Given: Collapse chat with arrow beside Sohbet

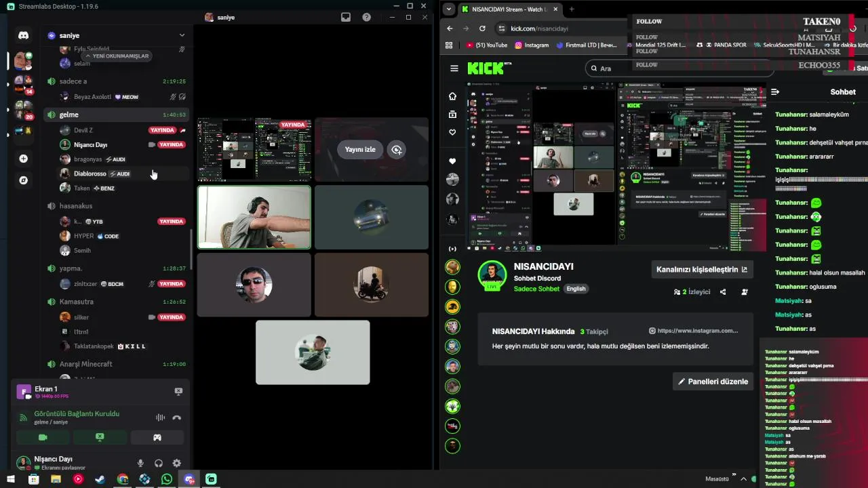Looking at the screenshot, I should click(775, 91).
